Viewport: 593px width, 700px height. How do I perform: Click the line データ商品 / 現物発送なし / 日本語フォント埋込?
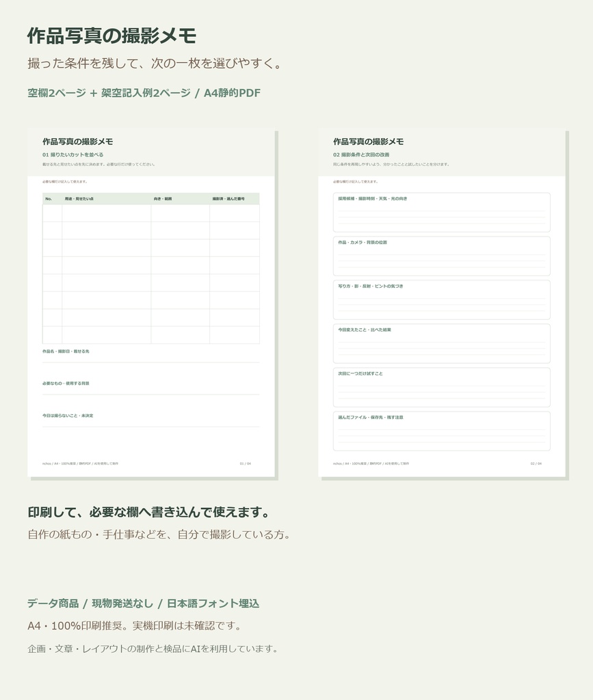(144, 604)
